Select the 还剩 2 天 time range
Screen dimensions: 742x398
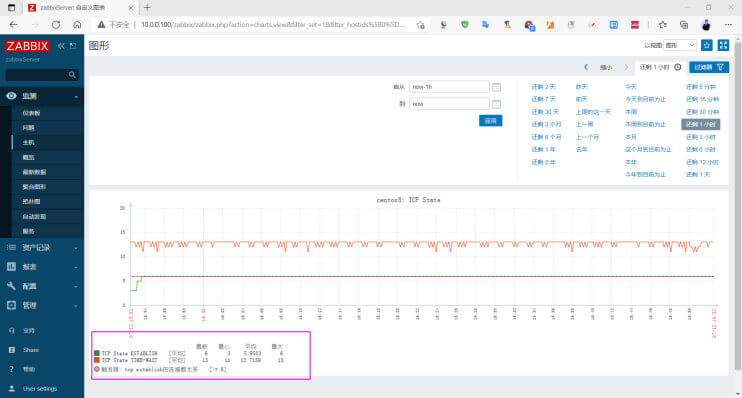[x=543, y=87]
